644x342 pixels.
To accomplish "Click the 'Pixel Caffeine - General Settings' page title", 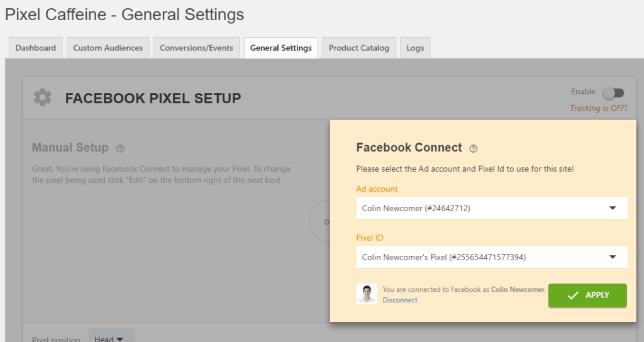I will 125,14.
